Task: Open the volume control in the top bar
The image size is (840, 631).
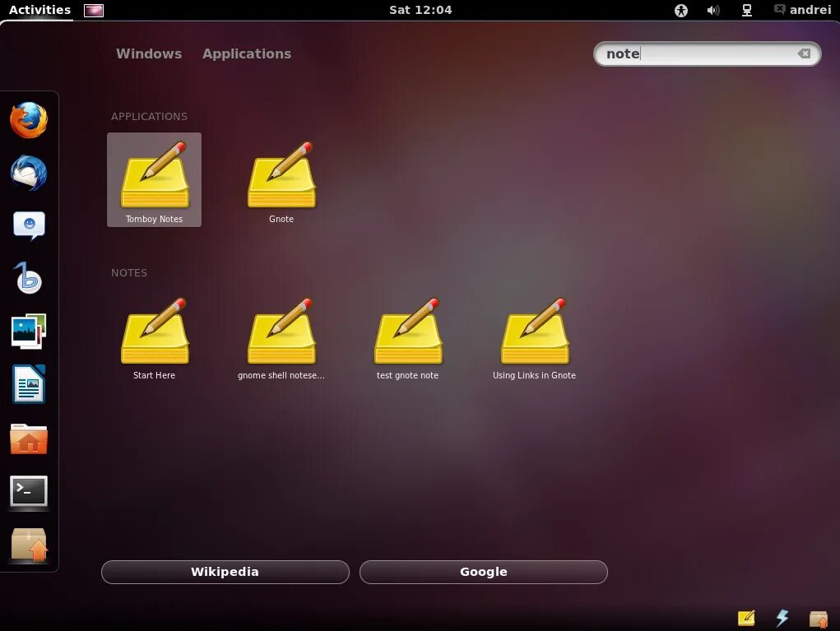Action: [712, 10]
